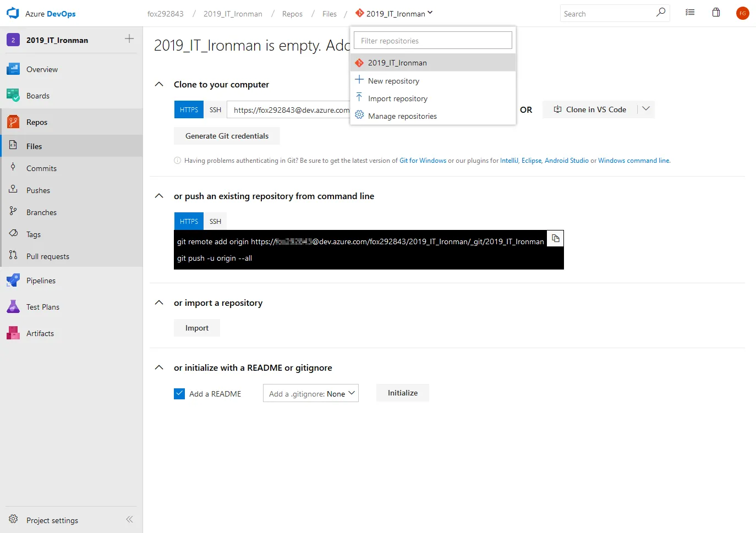
Task: Open the Add a .gitignore dropdown
Action: coord(311,393)
